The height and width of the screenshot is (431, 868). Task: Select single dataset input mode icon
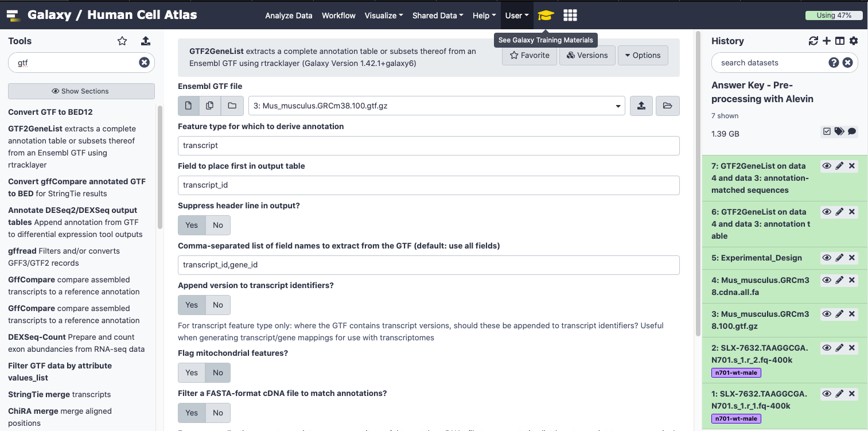189,106
